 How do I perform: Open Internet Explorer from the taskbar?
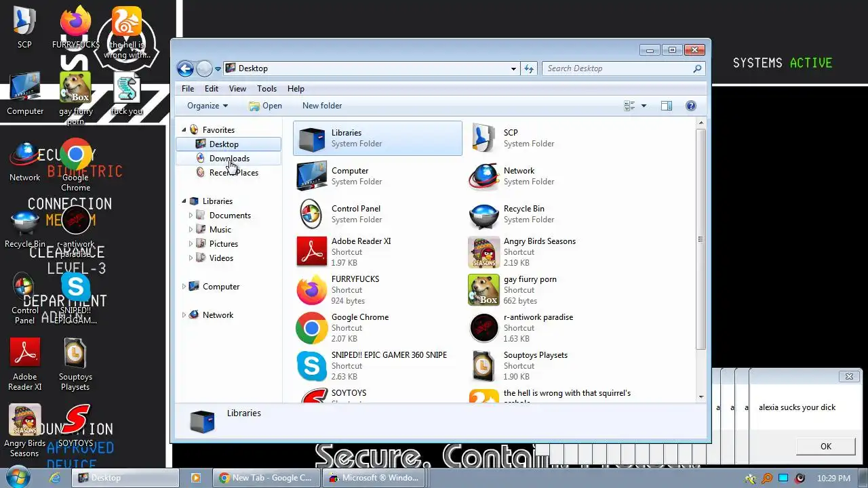(x=55, y=478)
